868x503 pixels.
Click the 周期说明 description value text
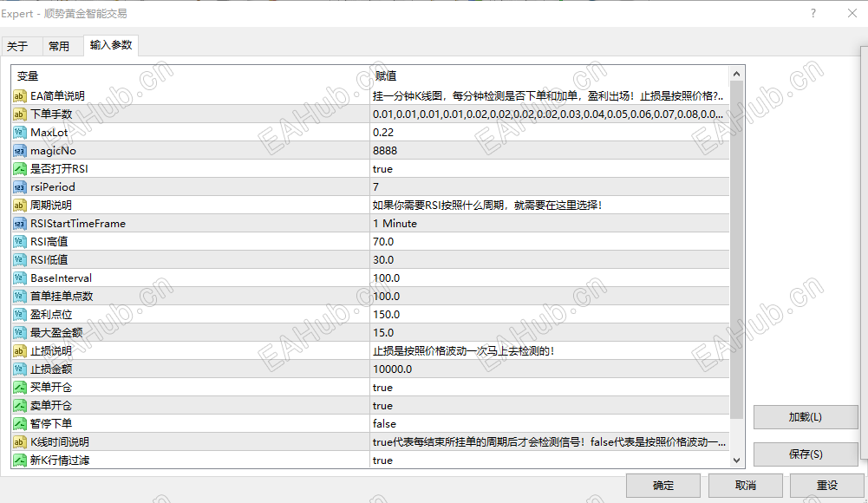tap(487, 206)
